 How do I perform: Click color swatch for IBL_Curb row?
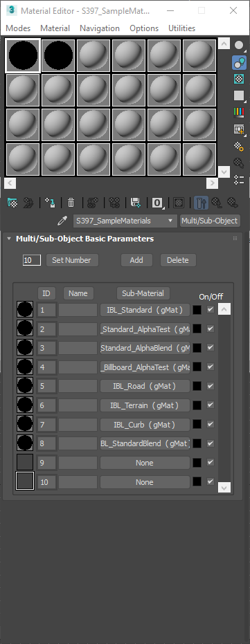pos(197,425)
